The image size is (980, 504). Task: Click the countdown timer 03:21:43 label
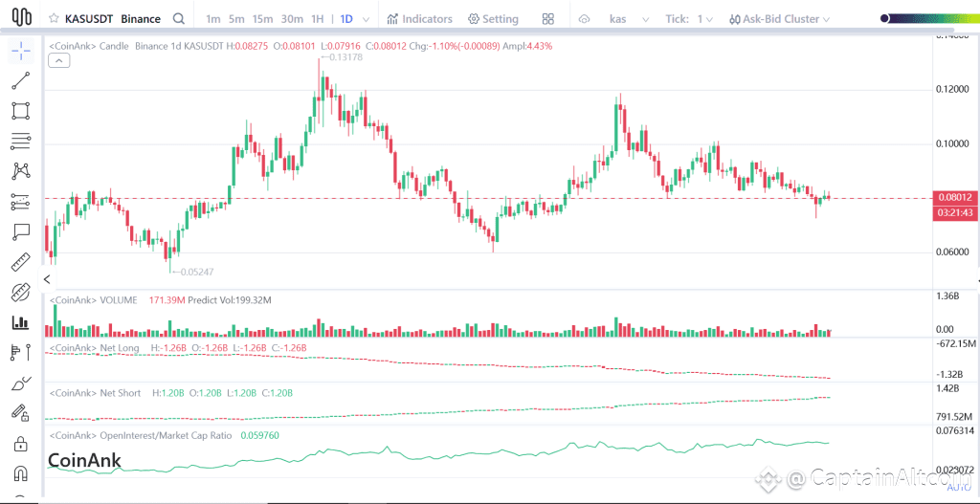click(954, 213)
